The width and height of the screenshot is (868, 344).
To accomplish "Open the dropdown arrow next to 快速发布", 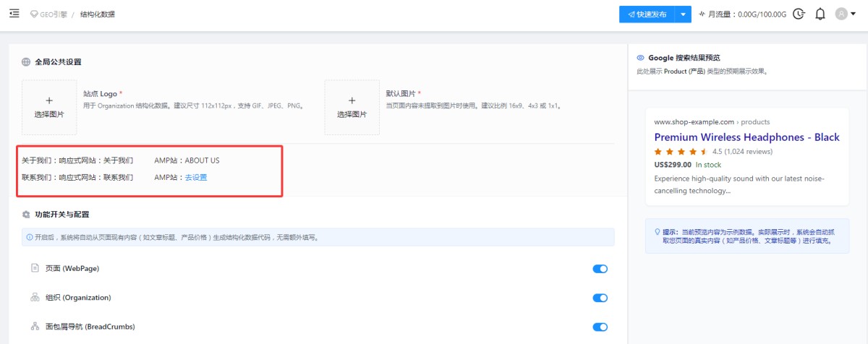I will click(684, 14).
